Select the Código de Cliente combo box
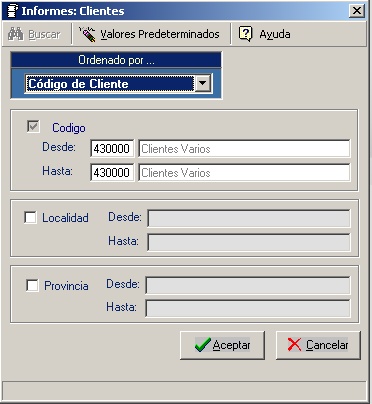This screenshot has width=372, height=404. [x=118, y=83]
